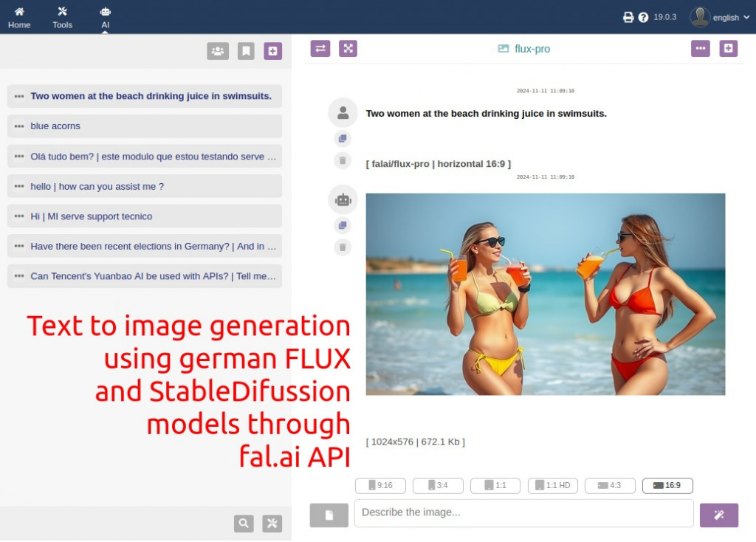Screen dimensions: 756x542
Task: Click the 'Describe the image...' prompt field
Action: [x=523, y=513]
